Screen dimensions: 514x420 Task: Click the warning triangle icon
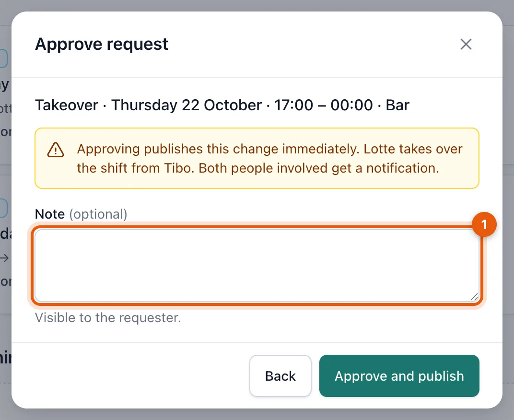pos(56,150)
